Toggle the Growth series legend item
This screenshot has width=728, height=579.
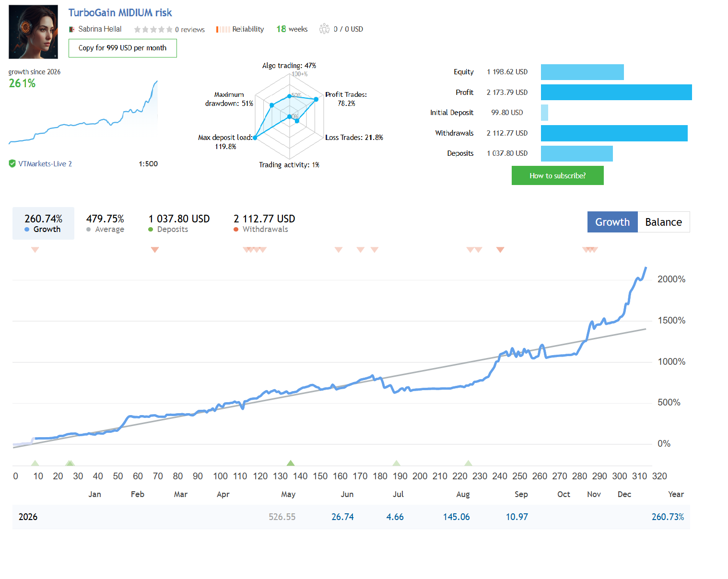pos(43,223)
